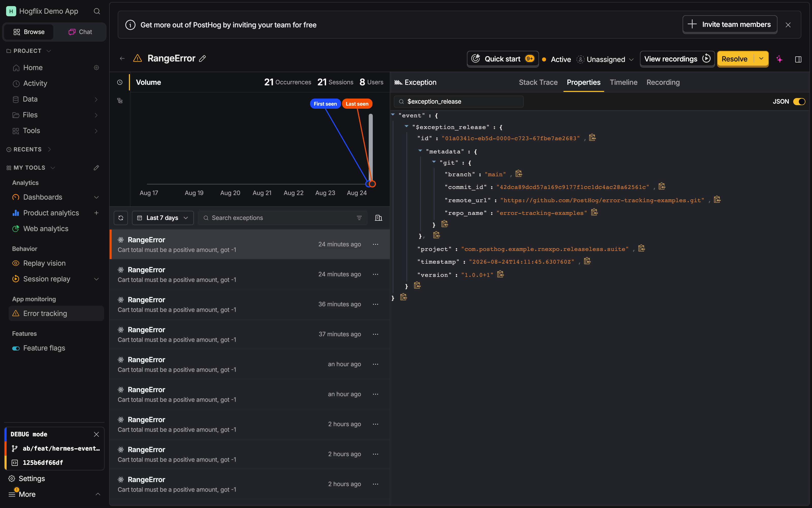Collapse the "$exception_release" JSON node
Image resolution: width=812 pixels, height=508 pixels.
(406, 127)
